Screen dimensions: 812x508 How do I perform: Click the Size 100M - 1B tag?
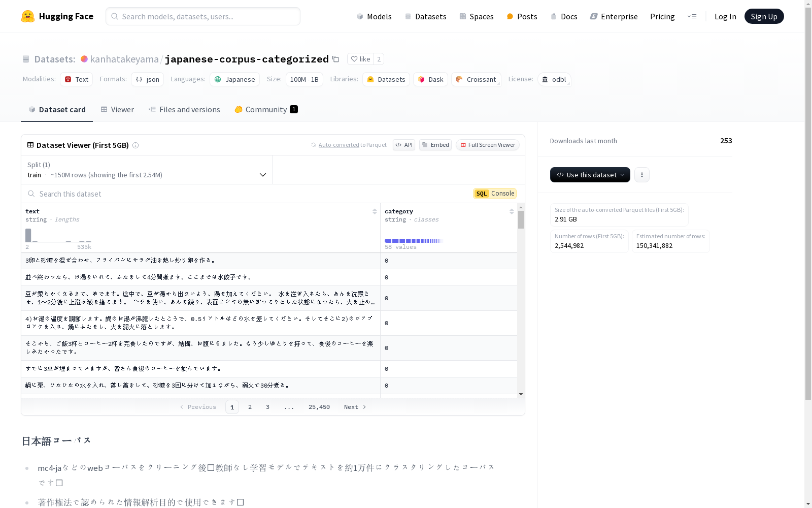[304, 79]
